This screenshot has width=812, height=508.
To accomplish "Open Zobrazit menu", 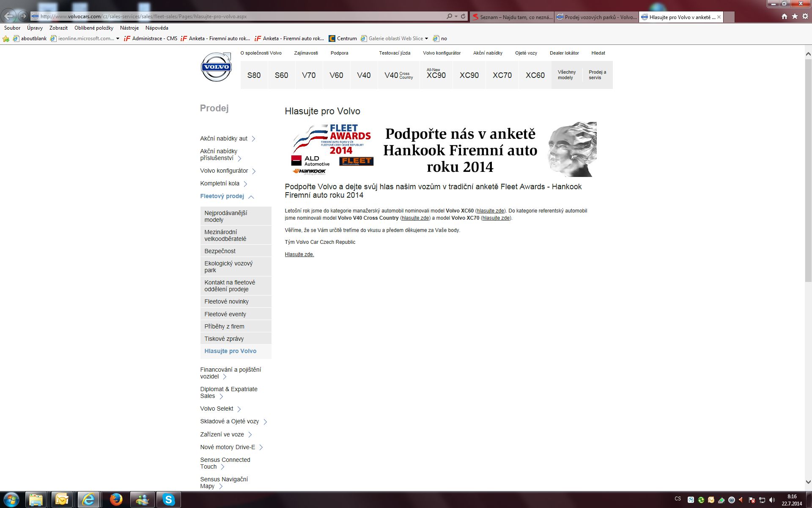I will pyautogui.click(x=58, y=28).
